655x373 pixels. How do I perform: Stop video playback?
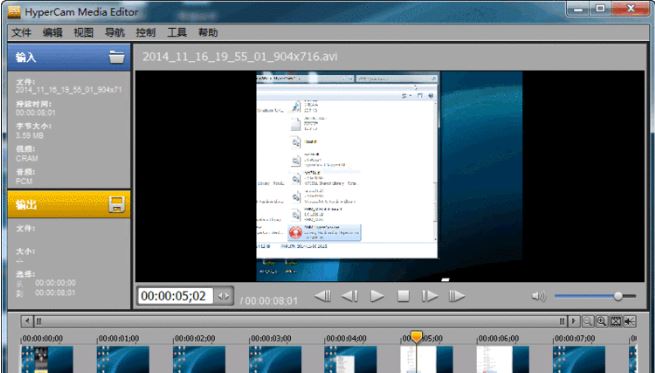[x=403, y=296]
